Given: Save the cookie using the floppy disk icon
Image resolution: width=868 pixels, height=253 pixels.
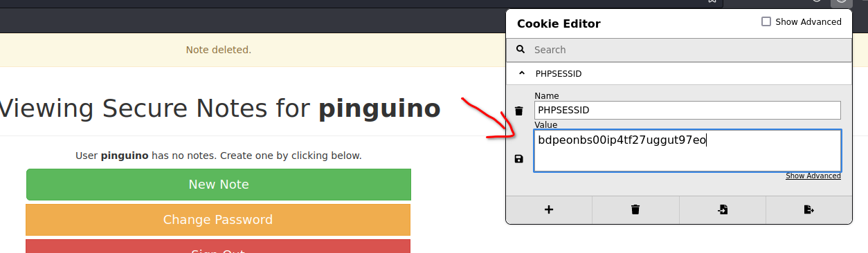Looking at the screenshot, I should [519, 159].
